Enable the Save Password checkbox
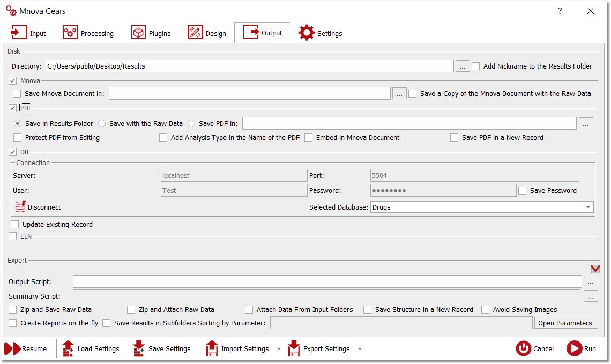This screenshot has width=611, height=364. pyautogui.click(x=522, y=190)
